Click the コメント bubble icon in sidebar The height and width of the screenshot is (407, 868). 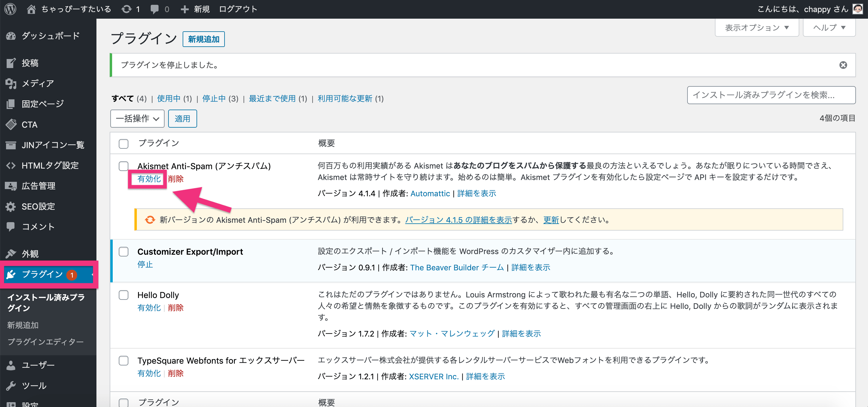[11, 227]
